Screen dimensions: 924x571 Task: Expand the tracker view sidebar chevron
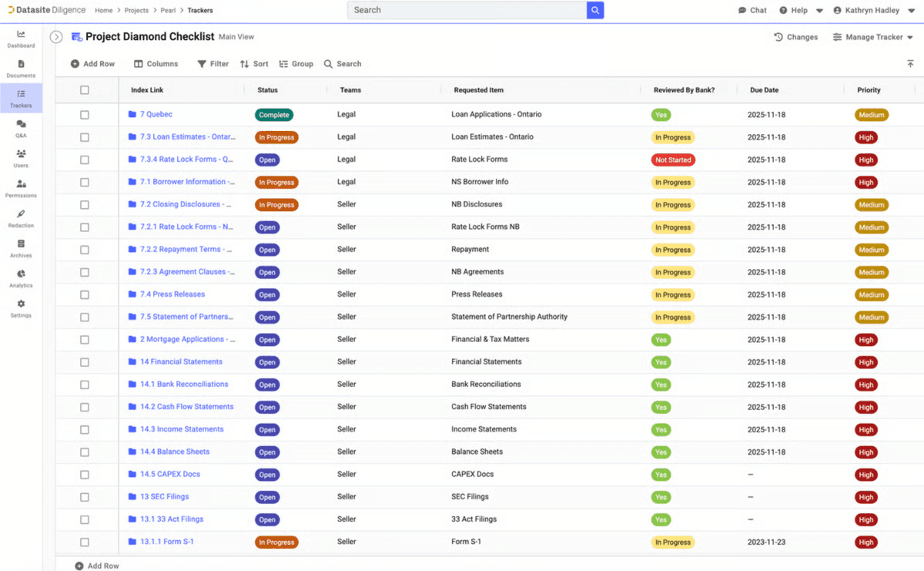55,35
